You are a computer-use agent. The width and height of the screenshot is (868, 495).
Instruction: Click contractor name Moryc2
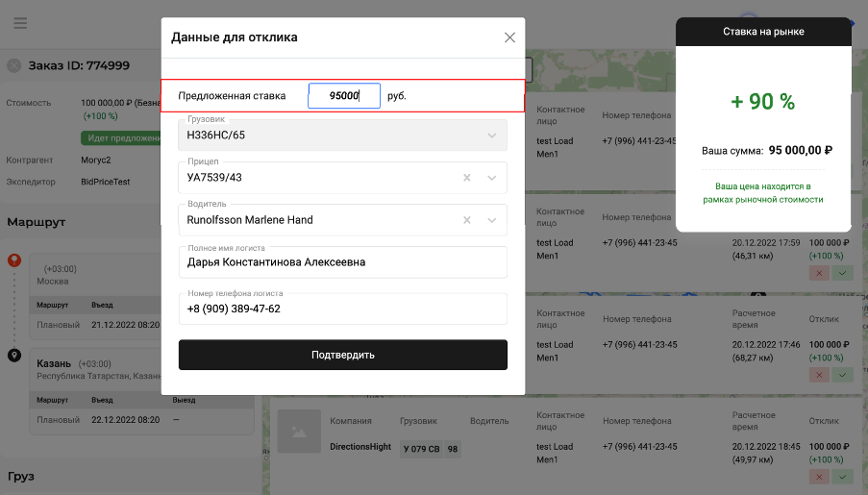point(96,160)
